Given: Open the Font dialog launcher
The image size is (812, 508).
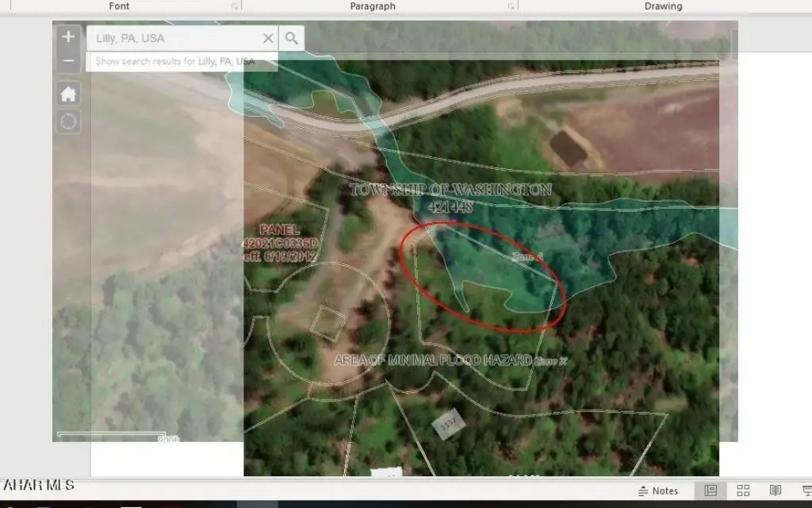Looking at the screenshot, I should tap(235, 6).
